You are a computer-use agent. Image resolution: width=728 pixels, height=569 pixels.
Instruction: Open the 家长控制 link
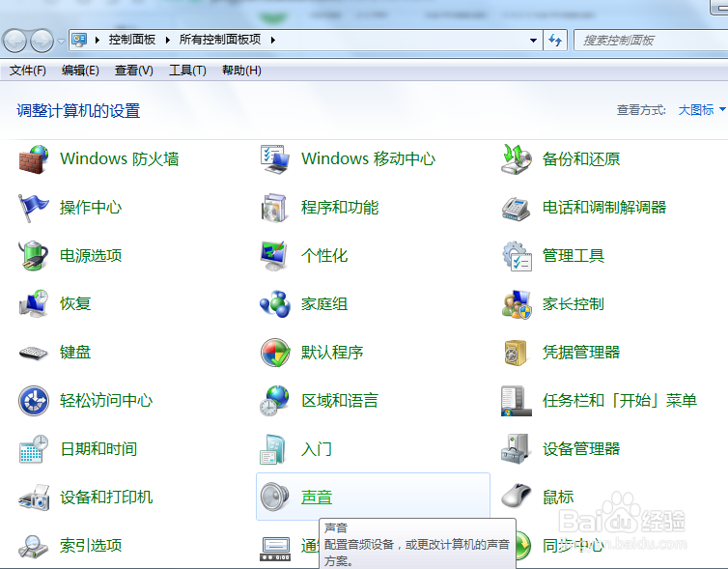[574, 303]
